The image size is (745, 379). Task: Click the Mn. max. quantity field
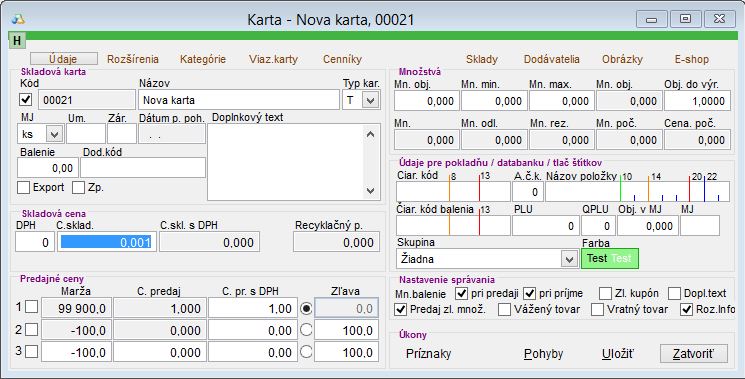pos(562,101)
